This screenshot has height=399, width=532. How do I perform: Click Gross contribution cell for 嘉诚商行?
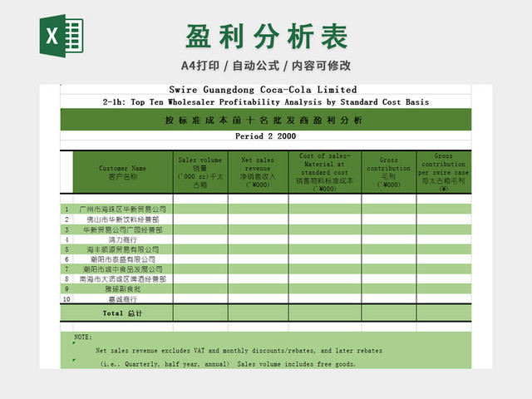[x=389, y=299]
